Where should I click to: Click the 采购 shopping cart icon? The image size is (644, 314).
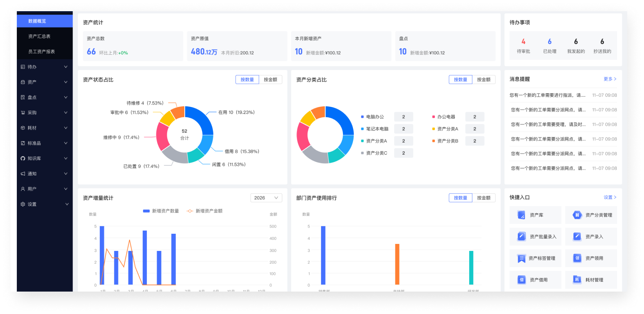[x=23, y=112]
